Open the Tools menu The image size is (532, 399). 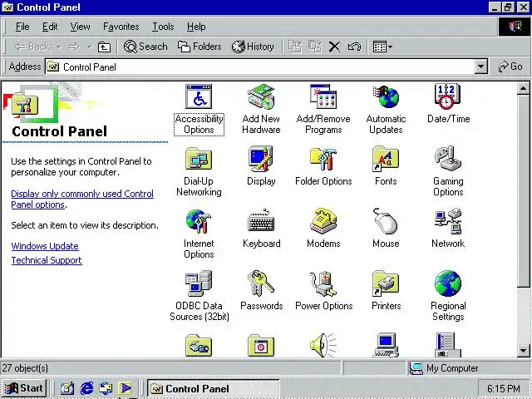163,27
